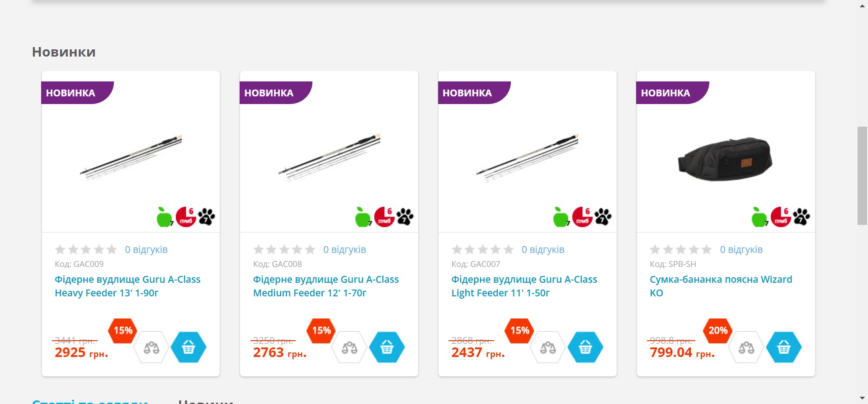
Task: Click the scrollbar down arrow
Action: pos(863,398)
